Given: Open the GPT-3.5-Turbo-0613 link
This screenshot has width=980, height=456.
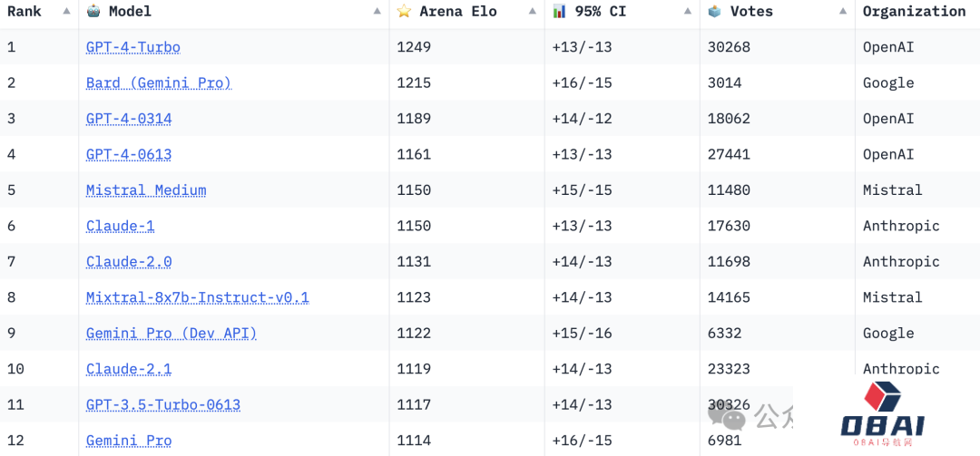Looking at the screenshot, I should click(162, 405).
